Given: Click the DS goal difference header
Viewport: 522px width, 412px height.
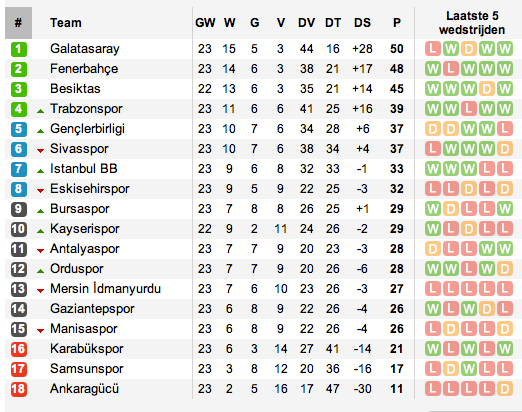Looking at the screenshot, I should pyautogui.click(x=362, y=23).
